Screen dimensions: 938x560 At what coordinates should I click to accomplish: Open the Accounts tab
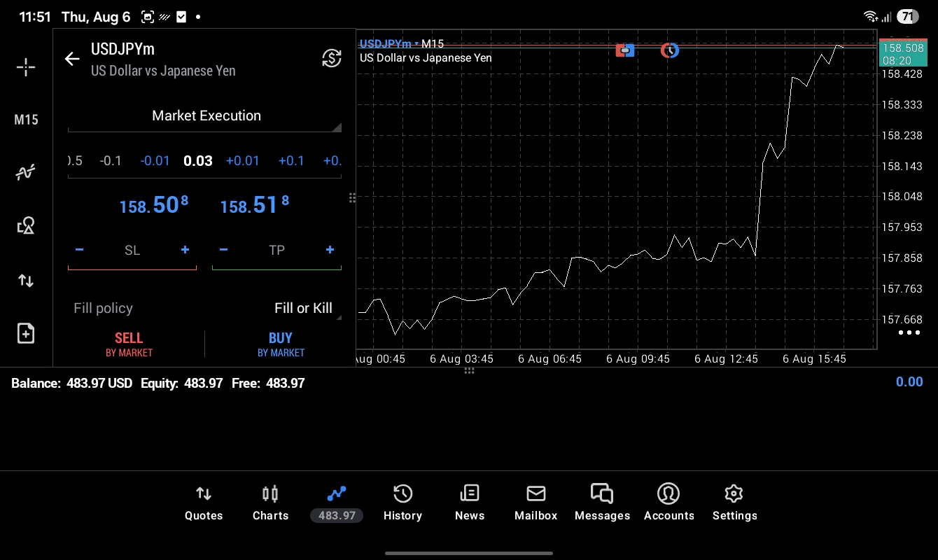coord(668,503)
